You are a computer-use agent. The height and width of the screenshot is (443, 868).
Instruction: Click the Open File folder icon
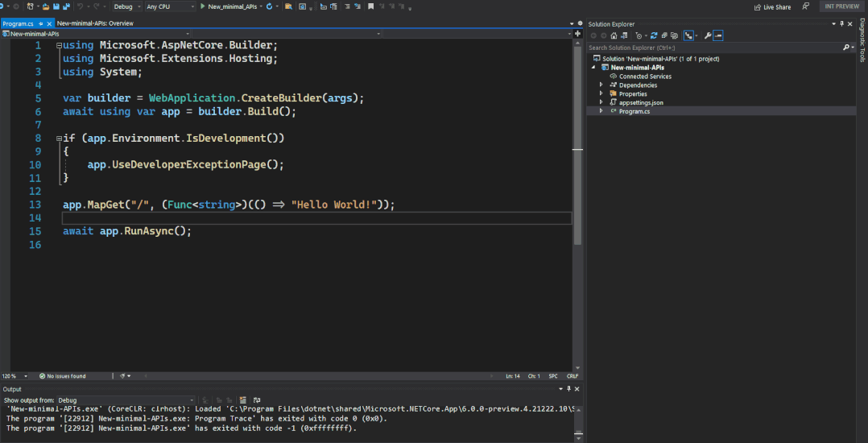tap(46, 6)
